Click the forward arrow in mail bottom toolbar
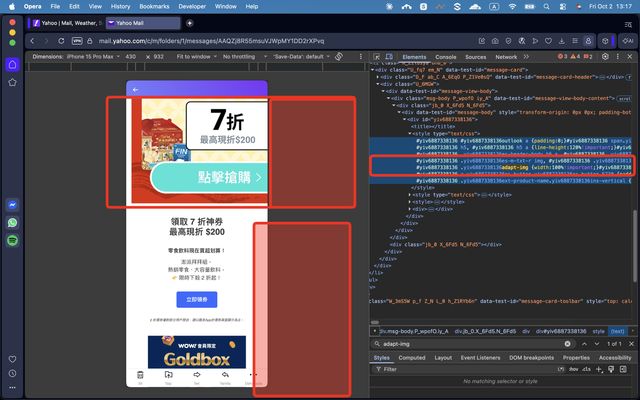Screen dimensions: 640x400 click(197, 375)
